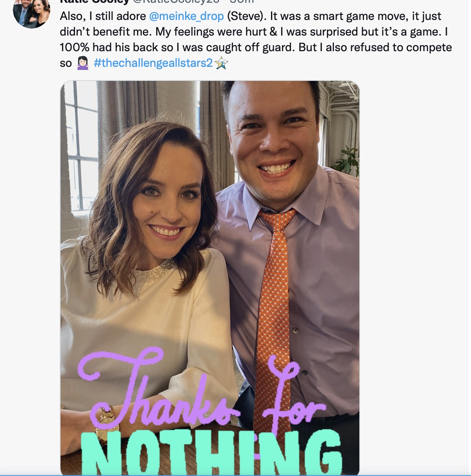Open the #thechallengeallstars2 hashtag
This screenshot has width=471, height=476.
[153, 63]
